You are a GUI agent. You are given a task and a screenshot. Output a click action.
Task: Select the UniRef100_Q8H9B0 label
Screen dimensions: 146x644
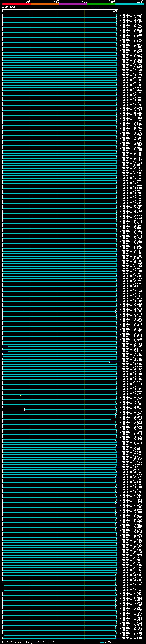131,301
